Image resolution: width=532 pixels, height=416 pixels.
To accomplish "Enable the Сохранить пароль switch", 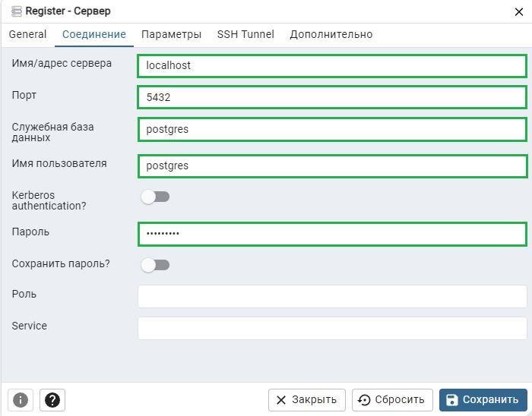I will point(155,265).
